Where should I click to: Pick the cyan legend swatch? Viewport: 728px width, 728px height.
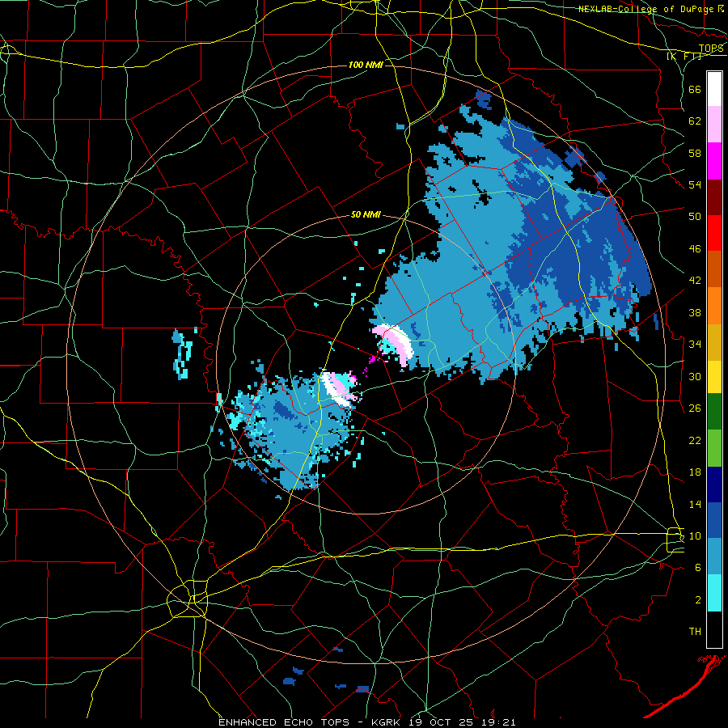point(714,594)
